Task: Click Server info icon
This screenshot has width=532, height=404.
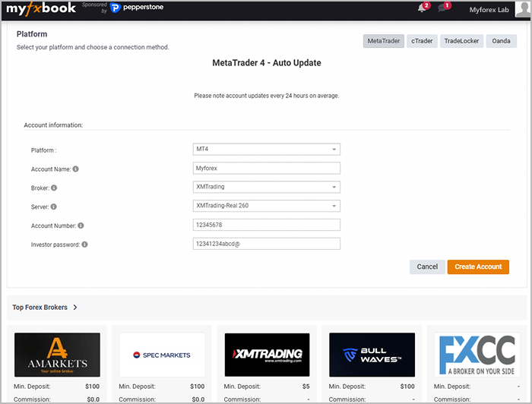Action: point(54,207)
